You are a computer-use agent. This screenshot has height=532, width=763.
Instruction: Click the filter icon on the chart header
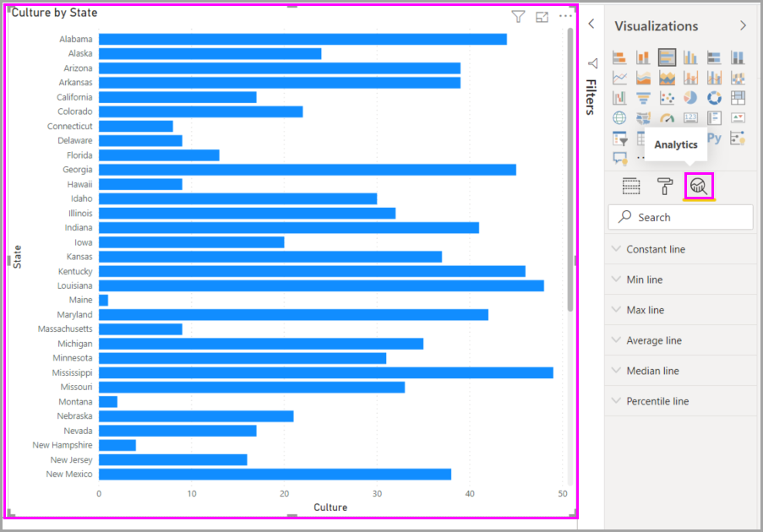click(x=518, y=15)
